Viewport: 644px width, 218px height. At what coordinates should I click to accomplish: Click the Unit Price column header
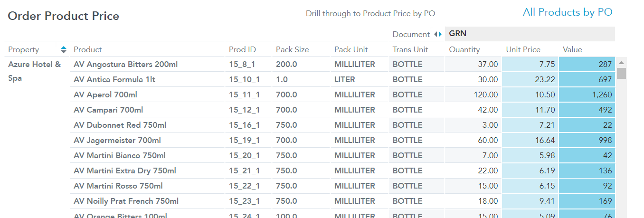tap(523, 49)
